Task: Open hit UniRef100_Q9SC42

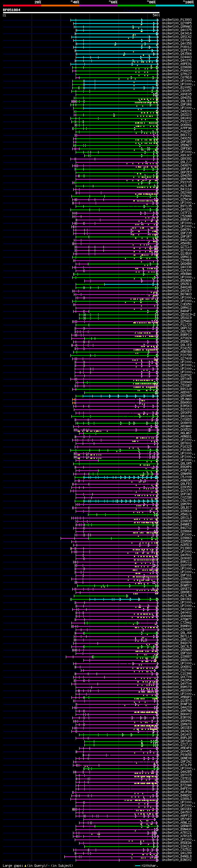Action: 177,37
